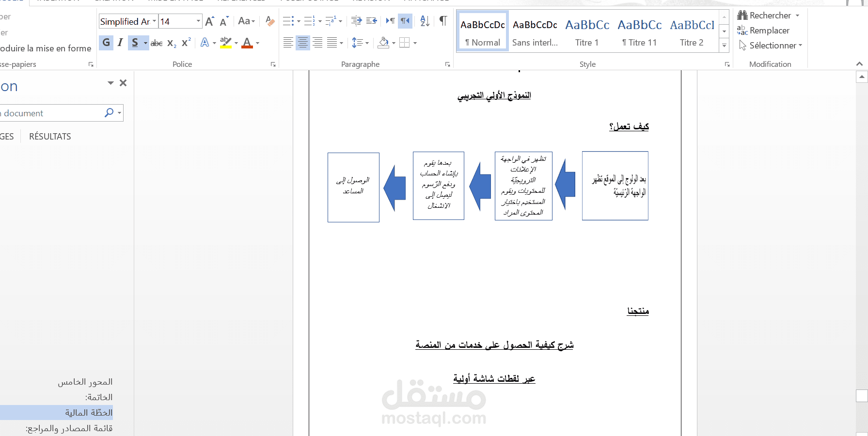This screenshot has height=436, width=868.
Task: Sort the selected text alphabetically
Action: point(425,21)
